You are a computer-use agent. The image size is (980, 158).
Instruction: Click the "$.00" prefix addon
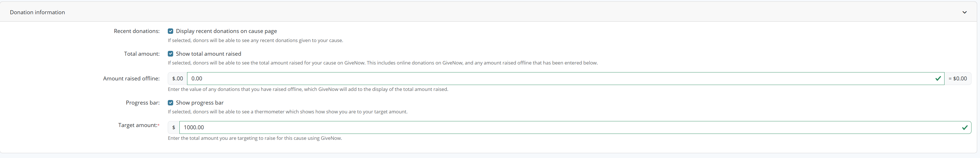[177, 78]
